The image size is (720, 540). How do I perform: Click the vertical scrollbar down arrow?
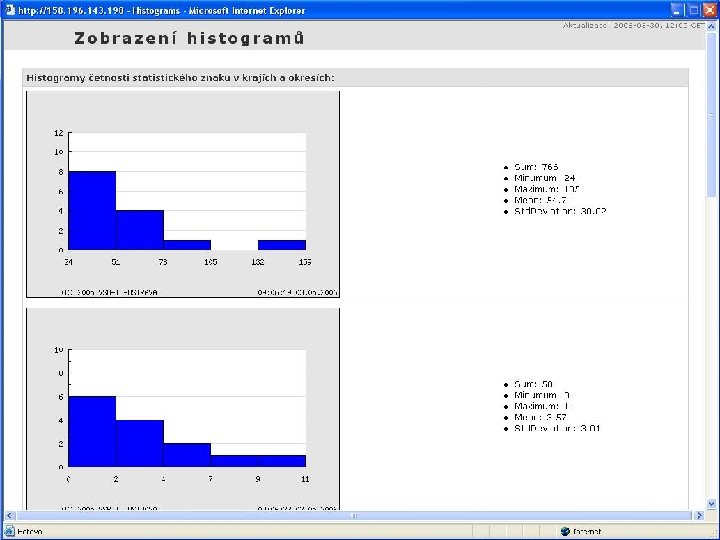tap(711, 504)
